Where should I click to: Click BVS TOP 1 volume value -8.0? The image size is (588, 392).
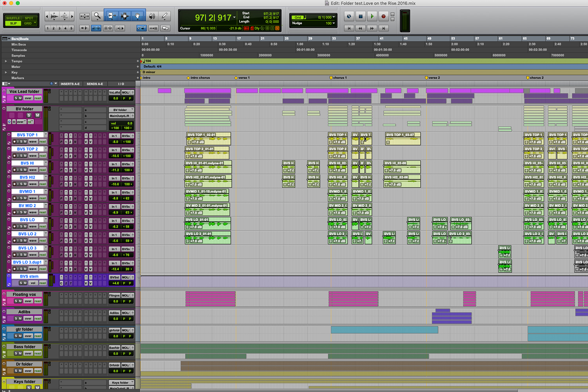115,142
